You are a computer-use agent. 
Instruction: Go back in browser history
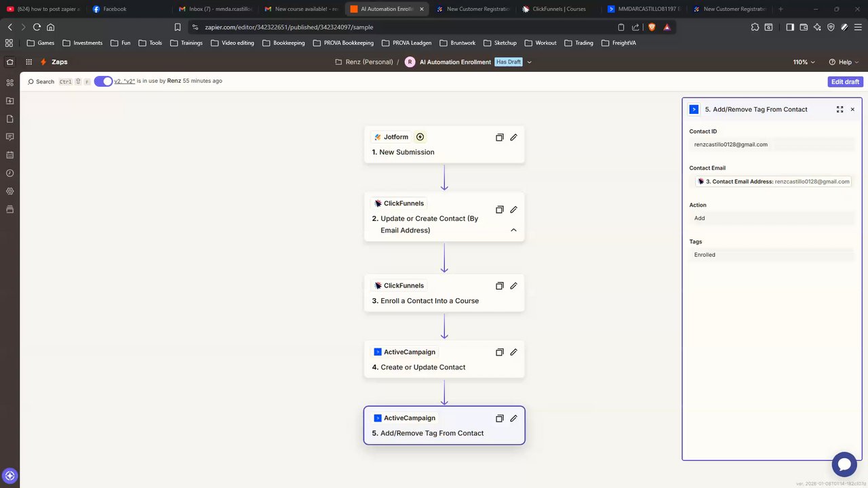[x=9, y=27]
